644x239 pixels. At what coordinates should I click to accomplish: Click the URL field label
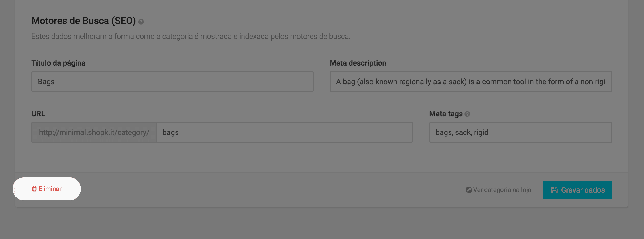click(x=38, y=114)
